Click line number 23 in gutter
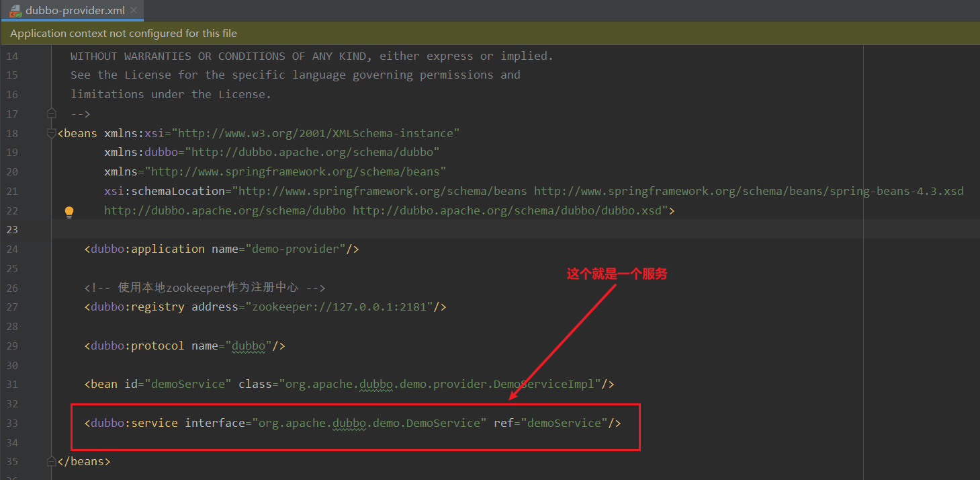The width and height of the screenshot is (980, 480). pyautogui.click(x=13, y=230)
